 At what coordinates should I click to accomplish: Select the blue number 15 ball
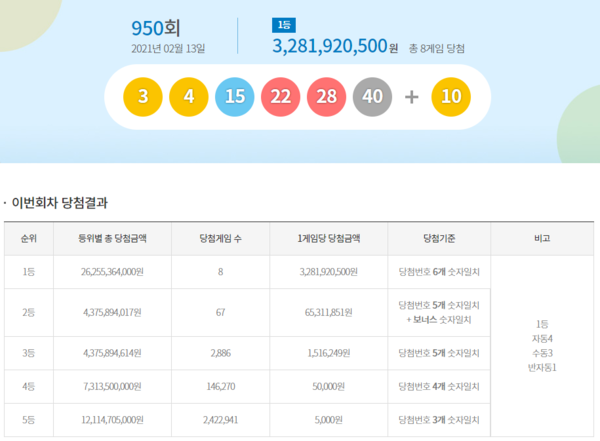click(235, 98)
